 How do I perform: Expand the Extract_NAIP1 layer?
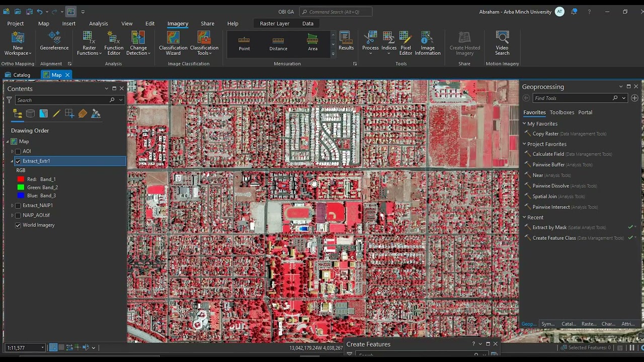(12, 206)
